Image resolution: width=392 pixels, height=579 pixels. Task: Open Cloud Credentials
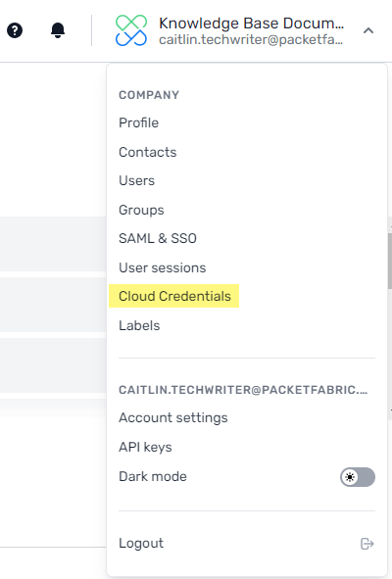pyautogui.click(x=174, y=296)
